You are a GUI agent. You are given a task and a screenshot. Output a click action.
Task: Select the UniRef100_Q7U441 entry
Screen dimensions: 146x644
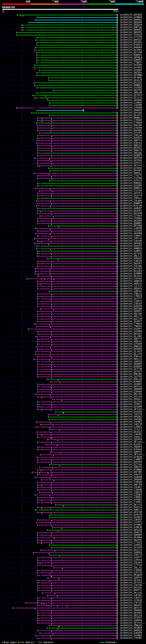tap(131, 168)
